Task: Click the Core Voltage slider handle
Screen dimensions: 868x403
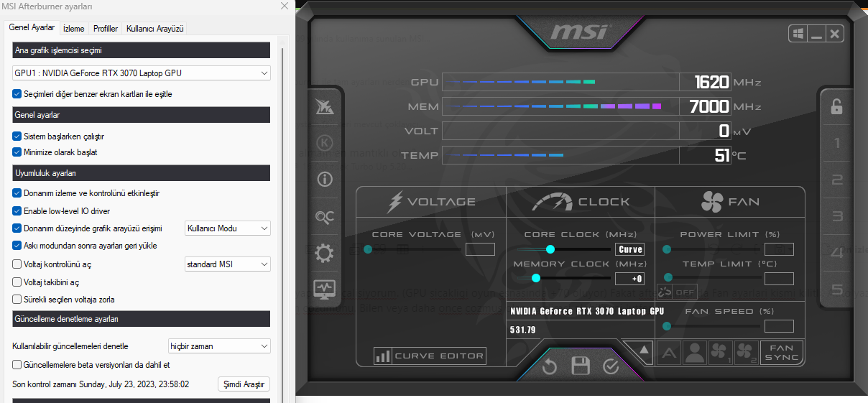Action: pos(368,249)
